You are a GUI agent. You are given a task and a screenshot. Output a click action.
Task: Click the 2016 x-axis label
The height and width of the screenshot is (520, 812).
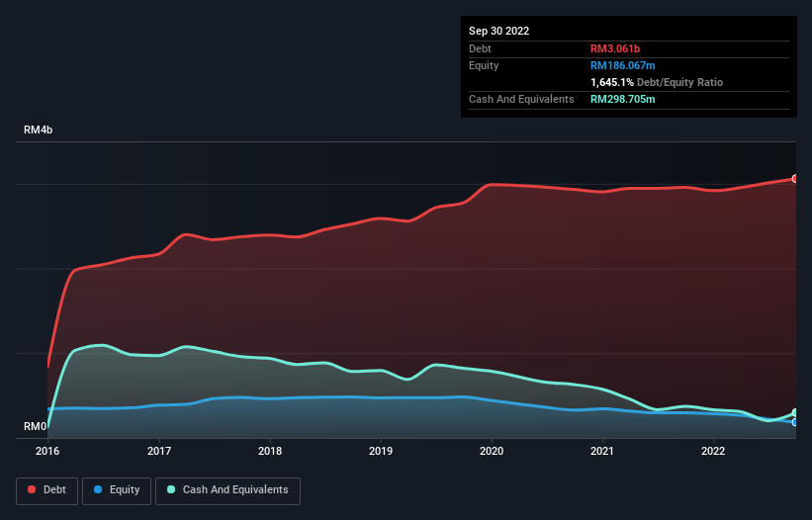coord(47,451)
